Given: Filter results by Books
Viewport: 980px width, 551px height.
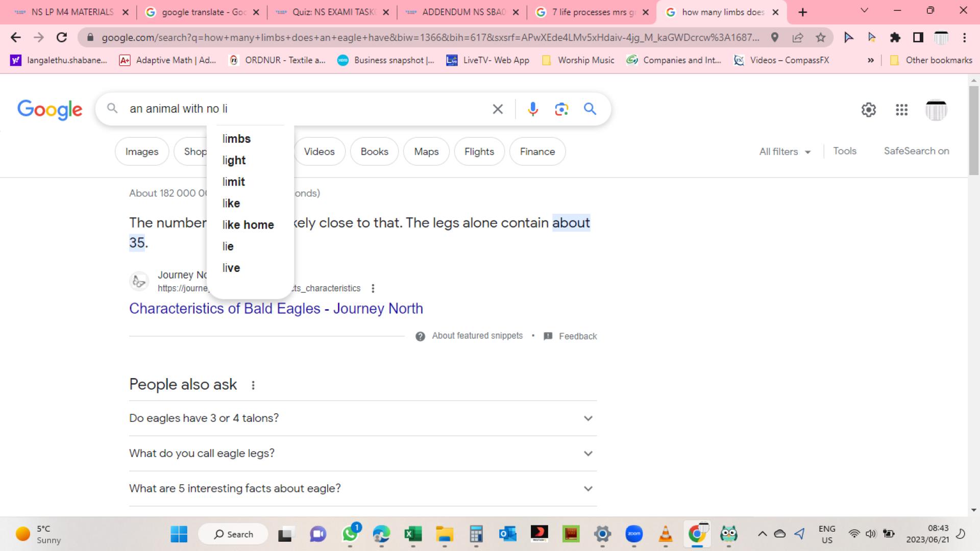Looking at the screenshot, I should tap(374, 152).
